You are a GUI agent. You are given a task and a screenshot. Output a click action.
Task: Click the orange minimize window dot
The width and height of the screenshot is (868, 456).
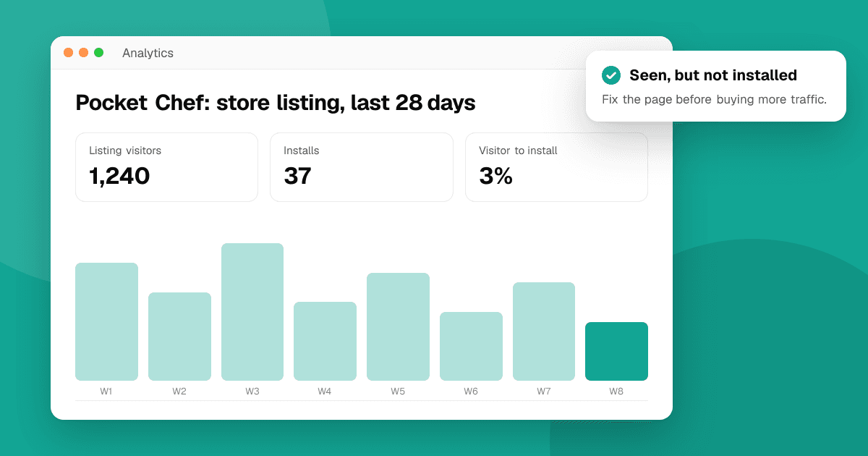point(84,53)
